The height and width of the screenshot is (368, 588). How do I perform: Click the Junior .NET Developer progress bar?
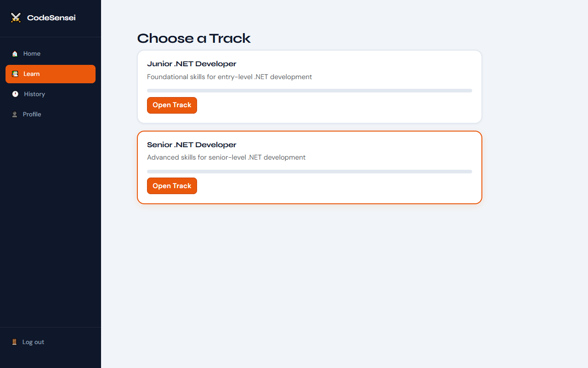tap(309, 90)
